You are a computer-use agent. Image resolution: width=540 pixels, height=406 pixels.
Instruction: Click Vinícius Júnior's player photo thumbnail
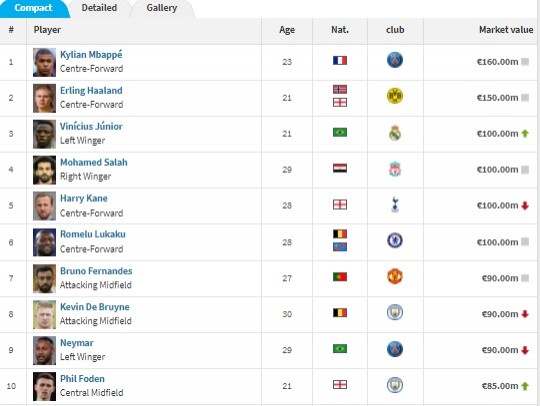coord(44,134)
